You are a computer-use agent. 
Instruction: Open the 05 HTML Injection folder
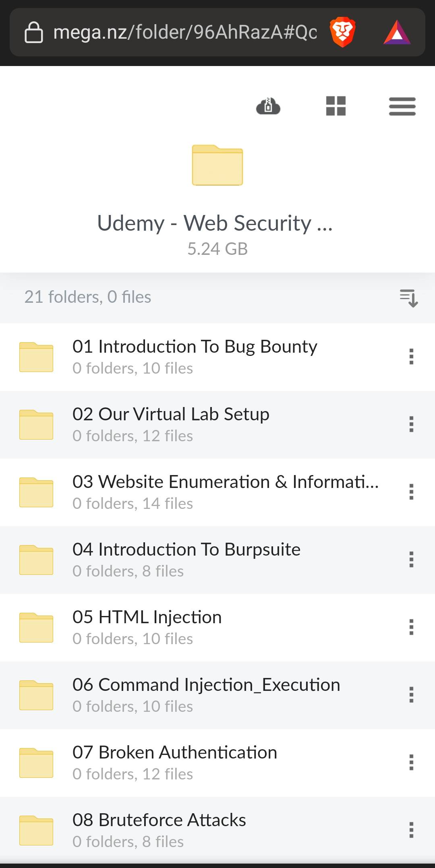tap(147, 626)
